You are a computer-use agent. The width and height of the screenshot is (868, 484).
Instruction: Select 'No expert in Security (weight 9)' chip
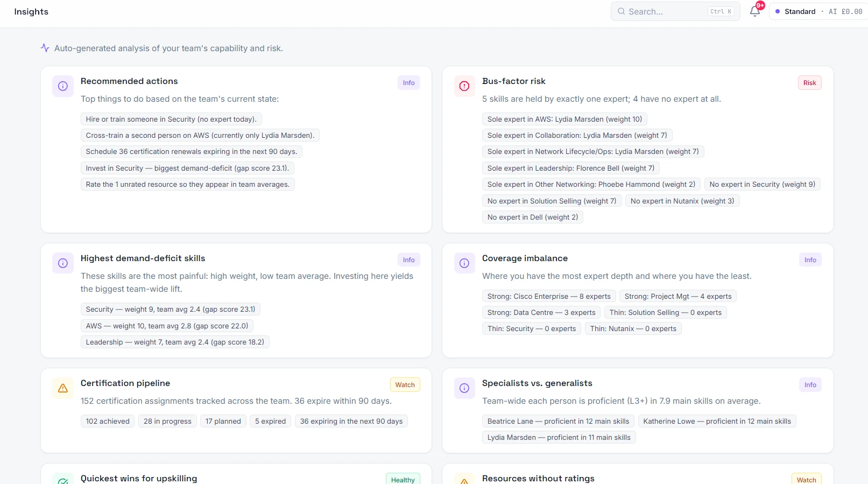pos(763,185)
